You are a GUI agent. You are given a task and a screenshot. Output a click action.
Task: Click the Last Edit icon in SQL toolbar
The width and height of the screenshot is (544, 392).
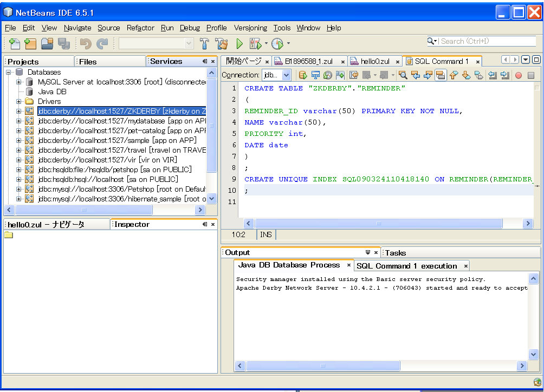click(354, 75)
